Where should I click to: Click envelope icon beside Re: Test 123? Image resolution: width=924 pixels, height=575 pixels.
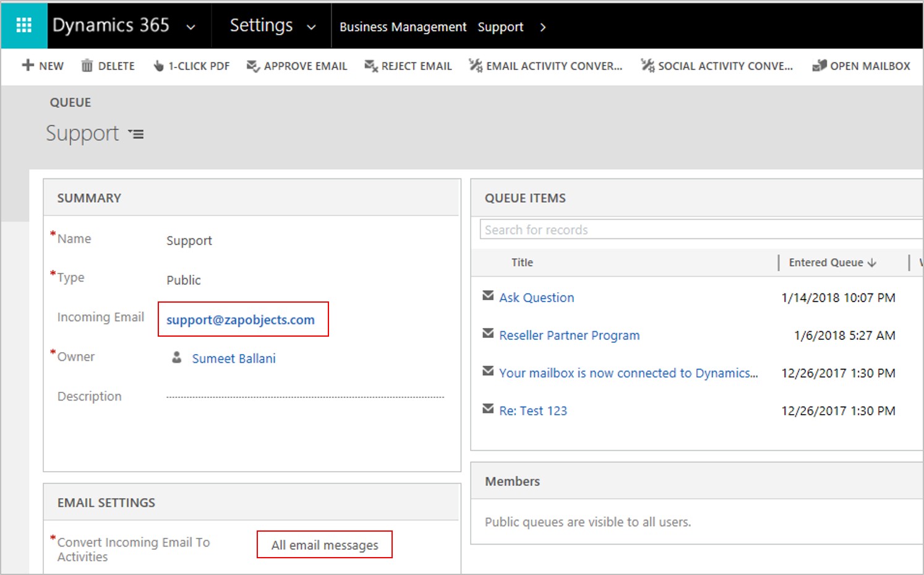coord(488,409)
